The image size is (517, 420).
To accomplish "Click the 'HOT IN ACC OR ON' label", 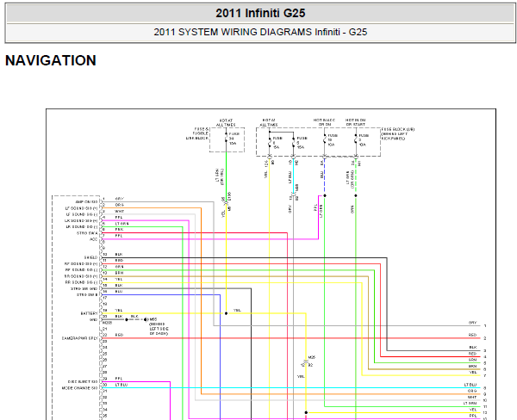I will coord(325,122).
